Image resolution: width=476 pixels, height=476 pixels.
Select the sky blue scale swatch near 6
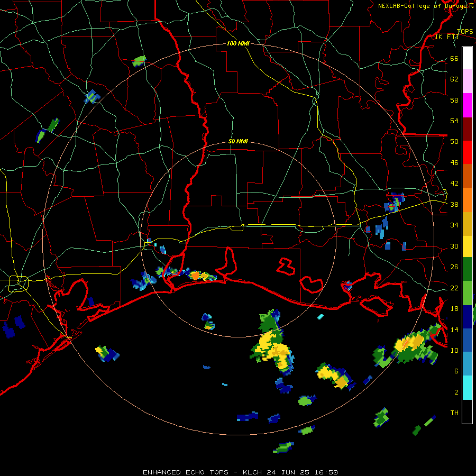point(467,363)
